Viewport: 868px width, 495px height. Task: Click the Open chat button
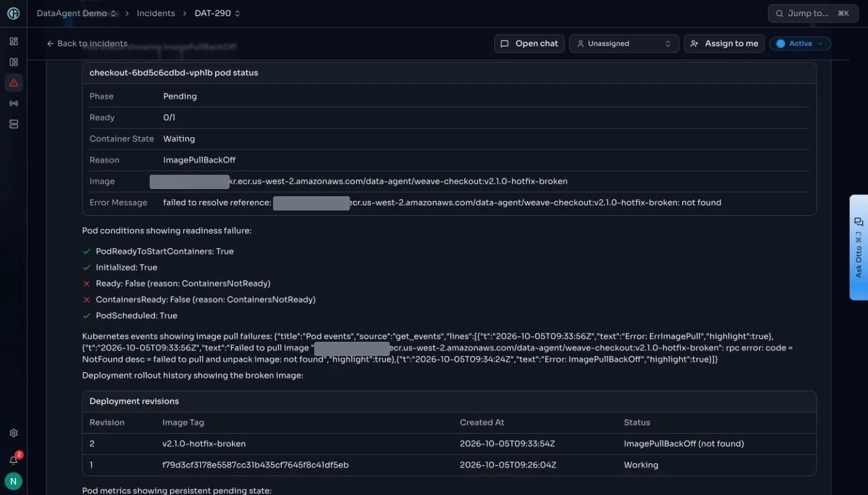(x=529, y=44)
